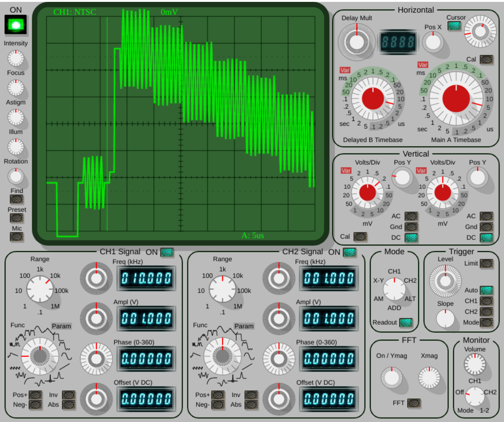Click the first channel Volts/Div dial
The width and height of the screenshot is (504, 422).
click(367, 192)
